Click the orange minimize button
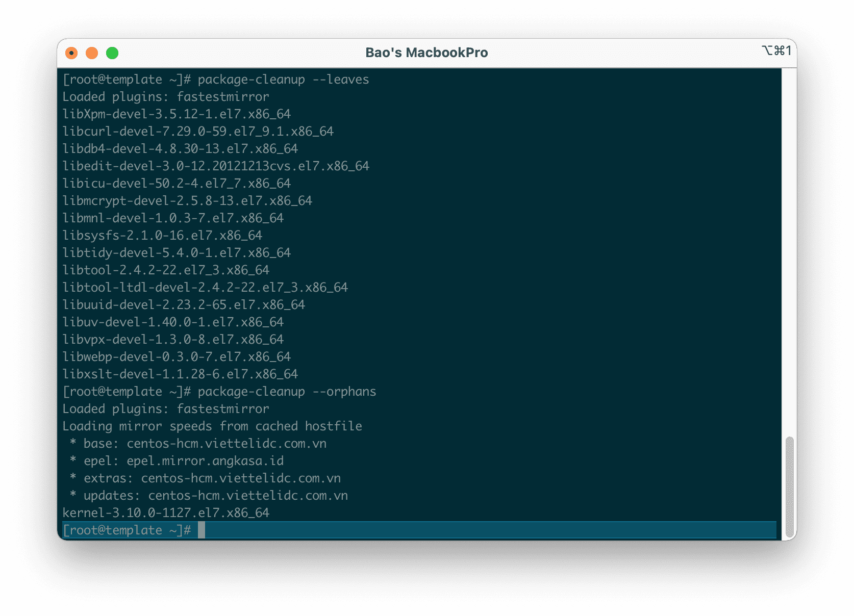 pos(91,53)
